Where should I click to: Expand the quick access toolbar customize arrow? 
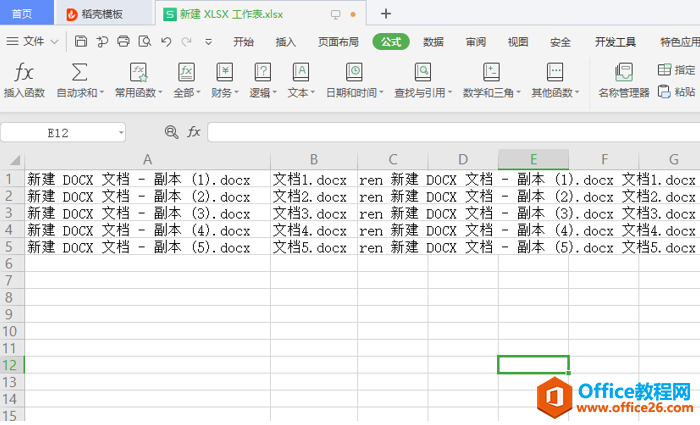coord(208,42)
